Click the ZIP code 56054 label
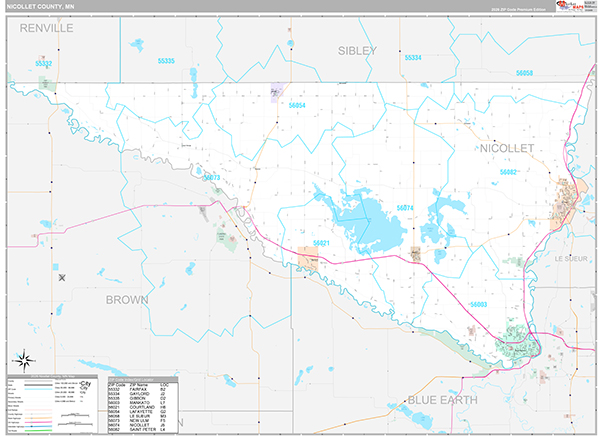This screenshot has width=600, height=436. pyautogui.click(x=297, y=105)
